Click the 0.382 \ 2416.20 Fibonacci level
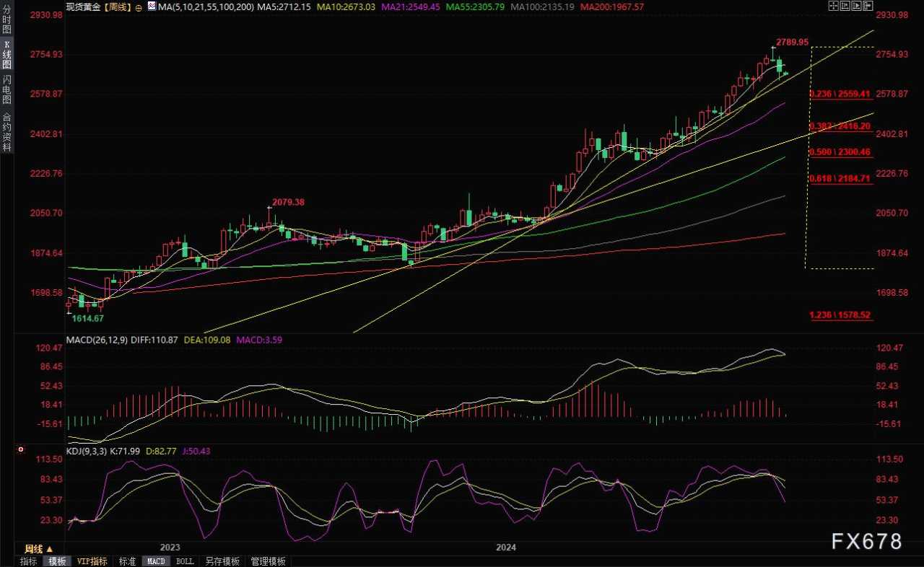The height and width of the screenshot is (567, 924). (x=840, y=126)
